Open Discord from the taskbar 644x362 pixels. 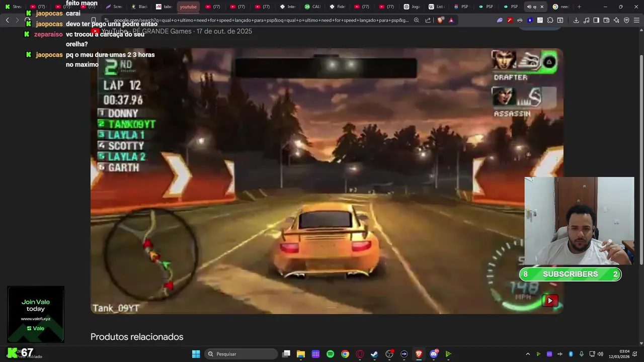434,354
